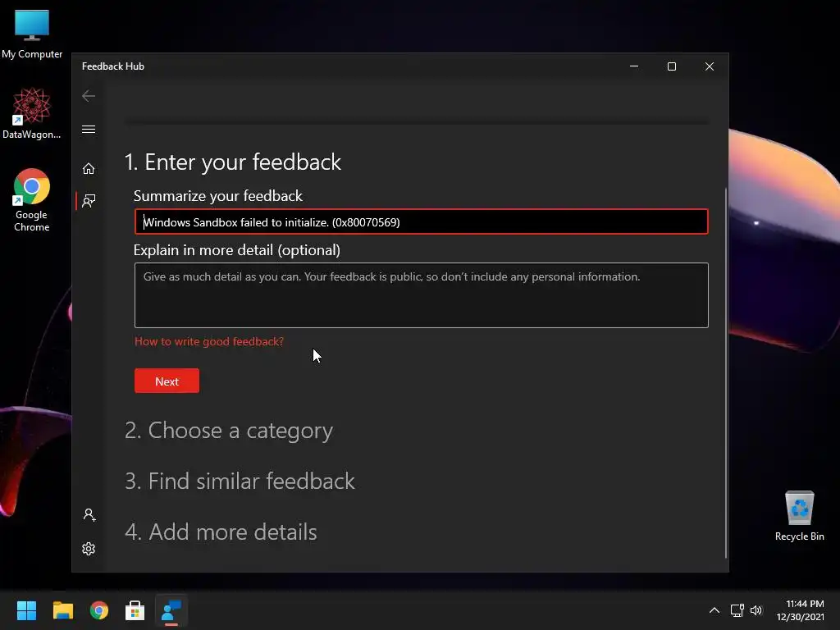The image size is (840, 630).
Task: Open the clock showing 11:44 PM
Action: click(x=801, y=610)
